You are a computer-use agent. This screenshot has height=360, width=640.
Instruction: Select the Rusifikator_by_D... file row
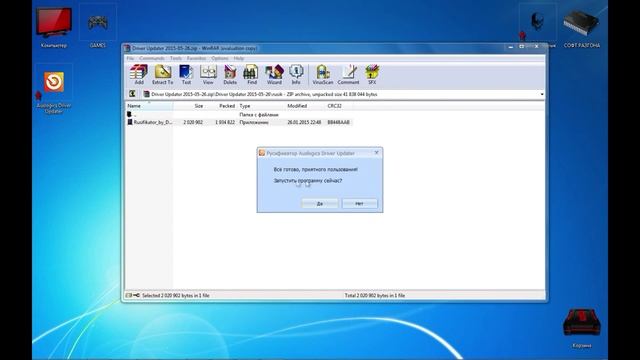[x=239, y=122]
